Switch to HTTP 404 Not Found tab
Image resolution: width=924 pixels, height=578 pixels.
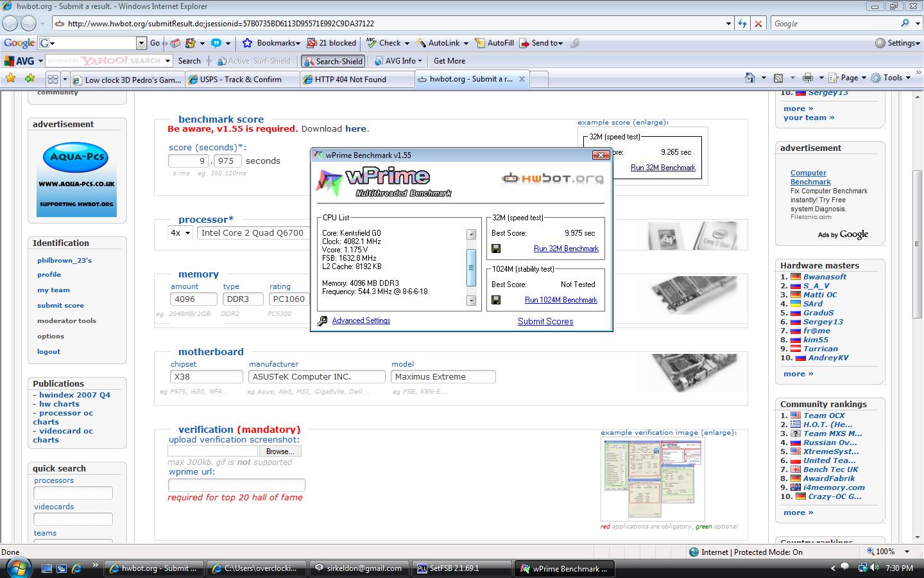(357, 80)
